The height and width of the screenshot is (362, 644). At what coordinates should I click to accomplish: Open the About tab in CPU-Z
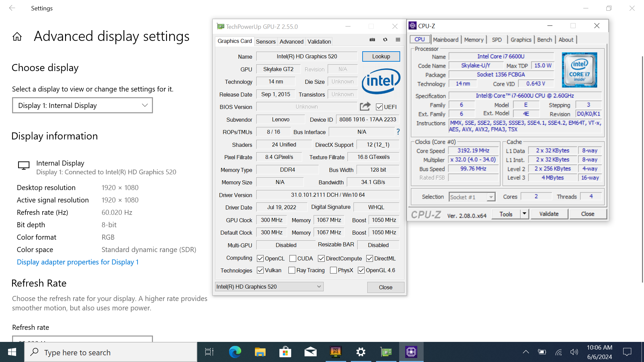point(566,40)
